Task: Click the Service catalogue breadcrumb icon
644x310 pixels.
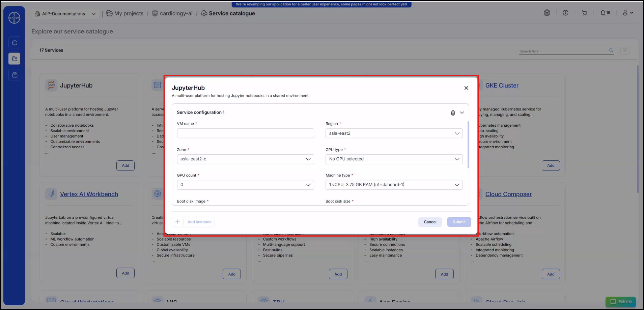Action: [204, 13]
